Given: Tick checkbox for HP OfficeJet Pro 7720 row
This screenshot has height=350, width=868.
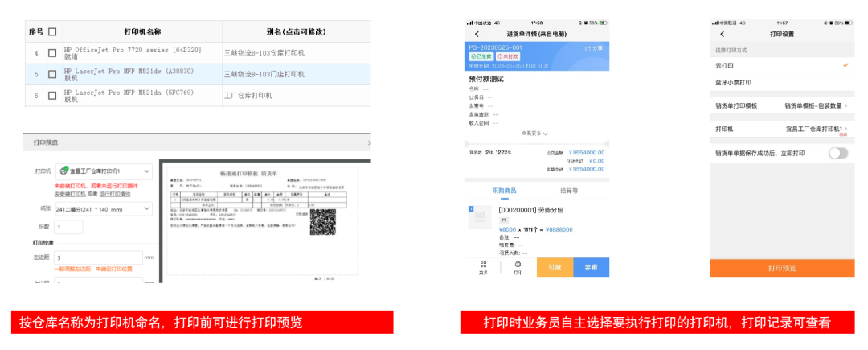Looking at the screenshot, I should click(52, 53).
